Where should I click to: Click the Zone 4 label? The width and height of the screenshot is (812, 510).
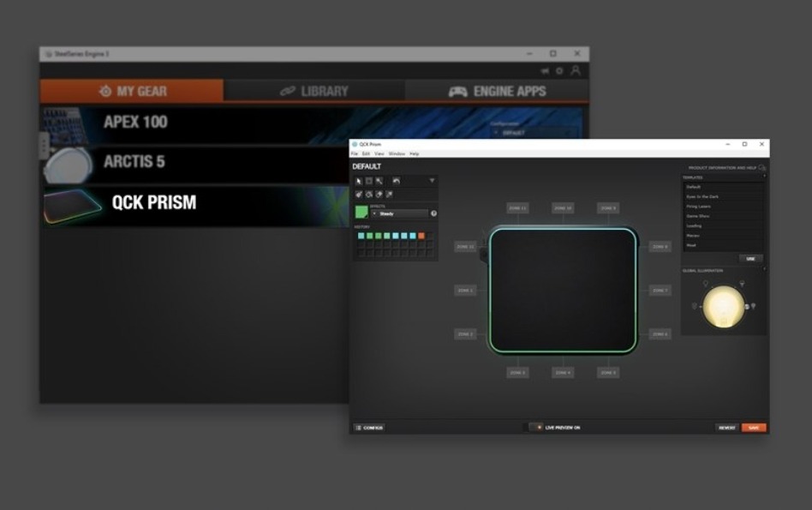tap(563, 373)
